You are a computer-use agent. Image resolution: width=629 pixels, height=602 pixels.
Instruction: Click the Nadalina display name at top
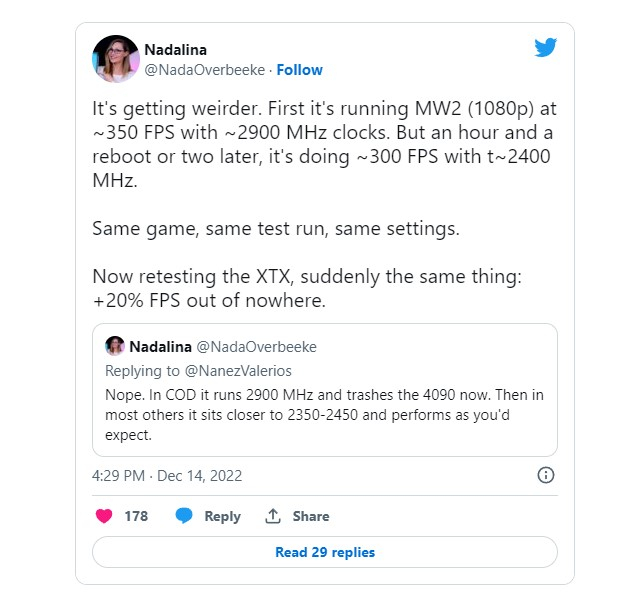pos(176,48)
